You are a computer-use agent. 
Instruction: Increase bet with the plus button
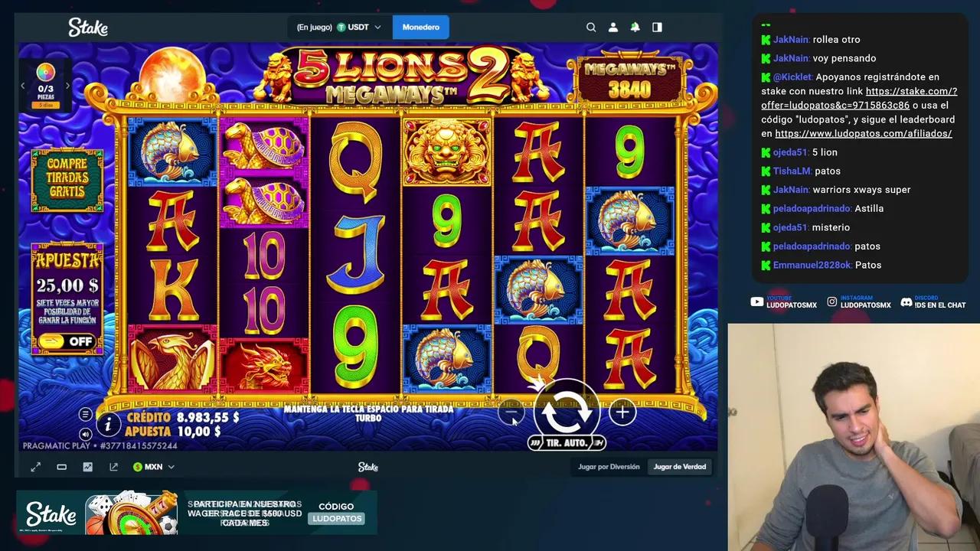point(622,412)
